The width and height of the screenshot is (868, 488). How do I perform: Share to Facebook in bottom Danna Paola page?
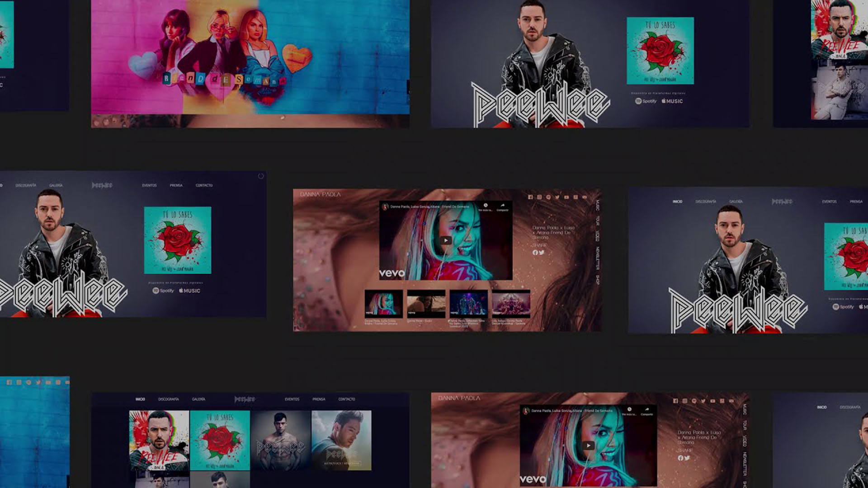[680, 458]
